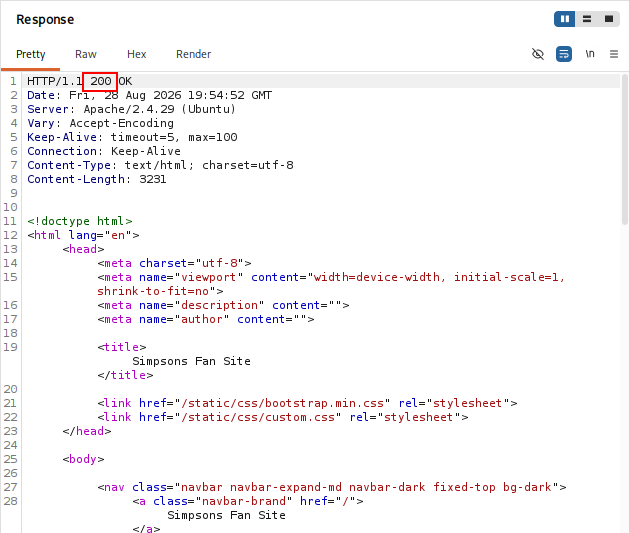629x533 pixels.
Task: Select single combined view layout icon
Action: coord(609,19)
